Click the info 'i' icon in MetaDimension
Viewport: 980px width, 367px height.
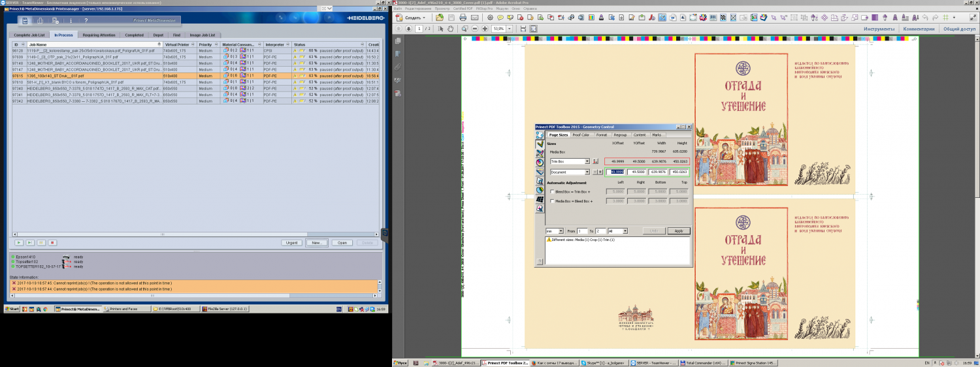71,21
